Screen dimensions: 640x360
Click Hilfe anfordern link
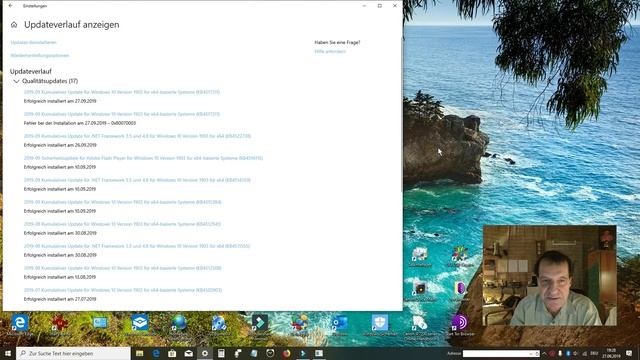(x=330, y=51)
